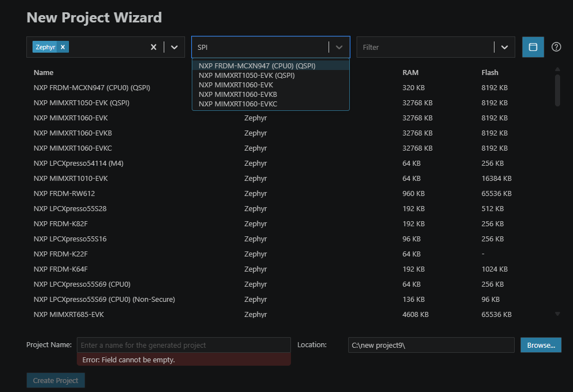Pick NXP MIMXRT1060-EVK from suggestion list
Screen dimensions: 573x392
(271, 85)
